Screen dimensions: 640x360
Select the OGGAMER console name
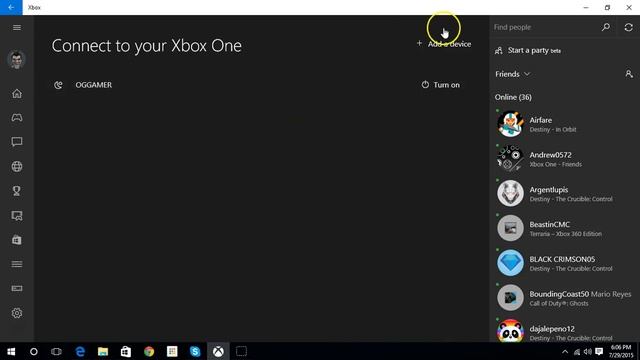[x=93, y=85]
